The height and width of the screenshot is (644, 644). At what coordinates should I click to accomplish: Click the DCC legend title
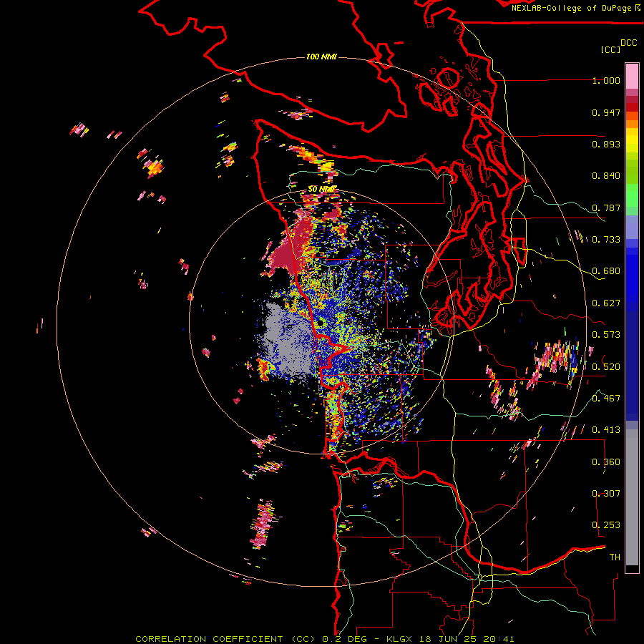(x=628, y=43)
